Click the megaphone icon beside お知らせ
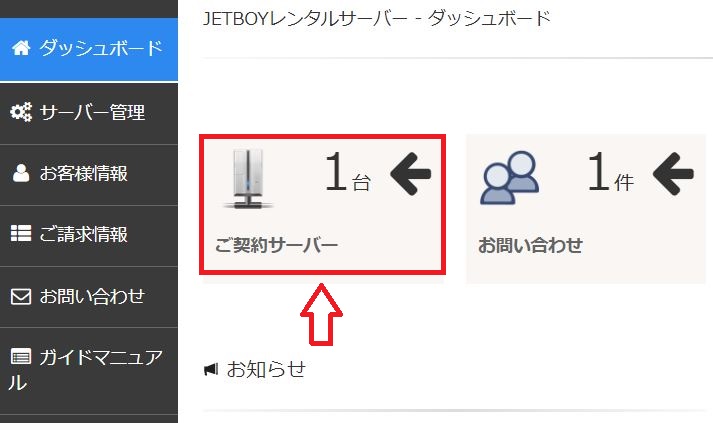 (x=211, y=369)
